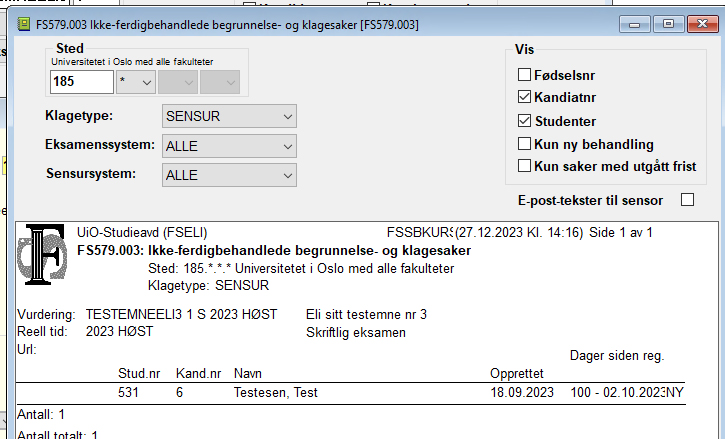
Task: Open the third disabled Sted dropdown
Action: (178, 82)
